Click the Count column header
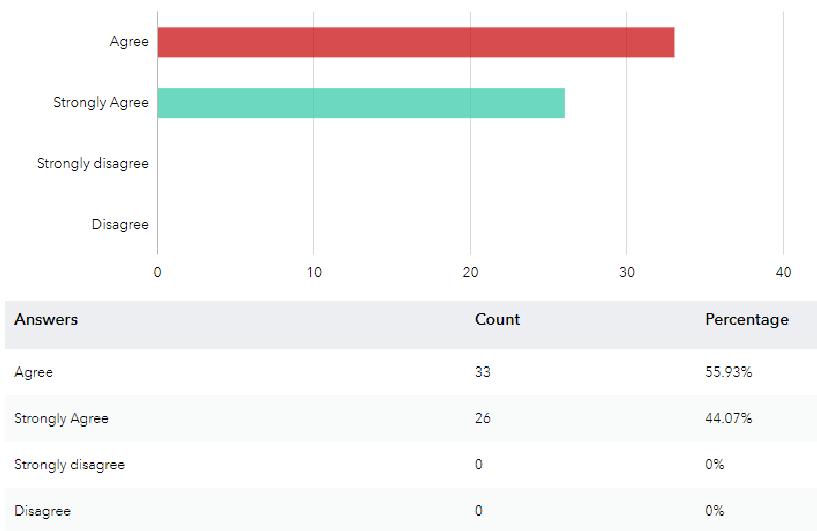The width and height of the screenshot is (817, 531). pyautogui.click(x=498, y=319)
